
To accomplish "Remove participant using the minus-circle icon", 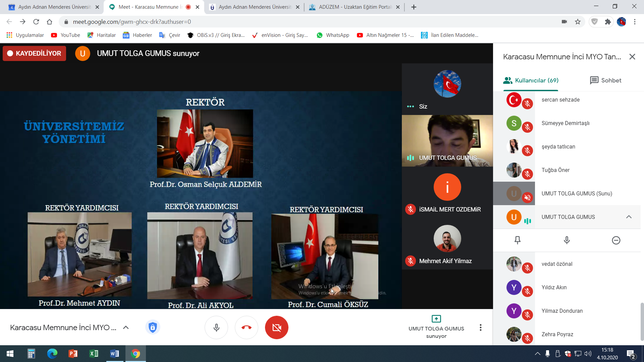I will click(x=616, y=240).
